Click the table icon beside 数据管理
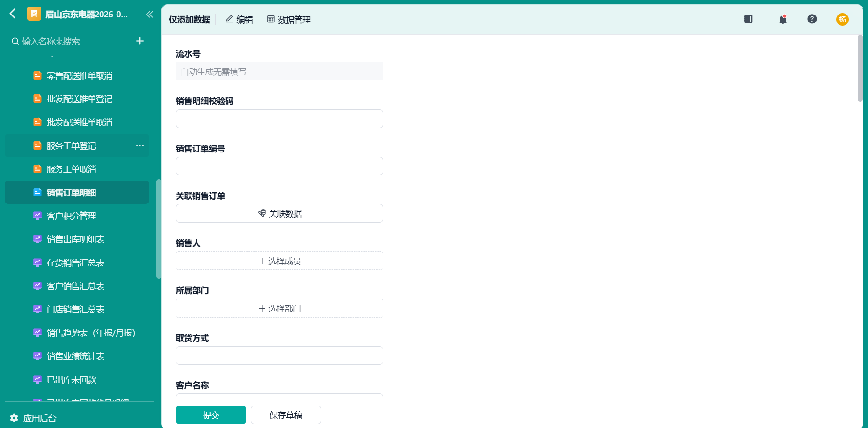This screenshot has height=428, width=868. pyautogui.click(x=270, y=19)
